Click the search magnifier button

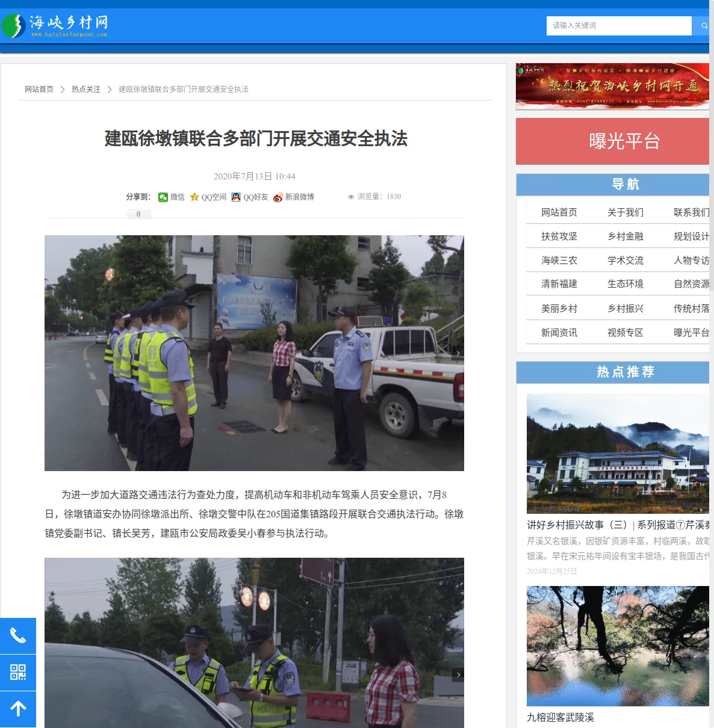point(703,26)
